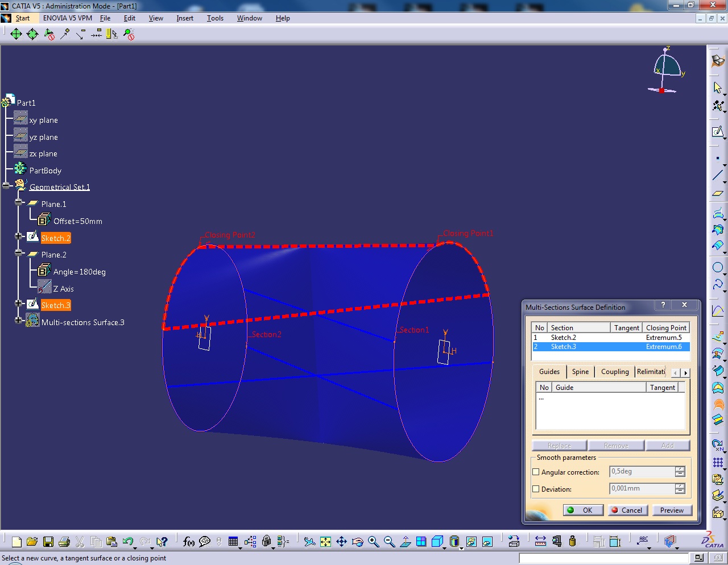Open the Formula f(x) tool
This screenshot has width=728, height=565.
tap(189, 542)
